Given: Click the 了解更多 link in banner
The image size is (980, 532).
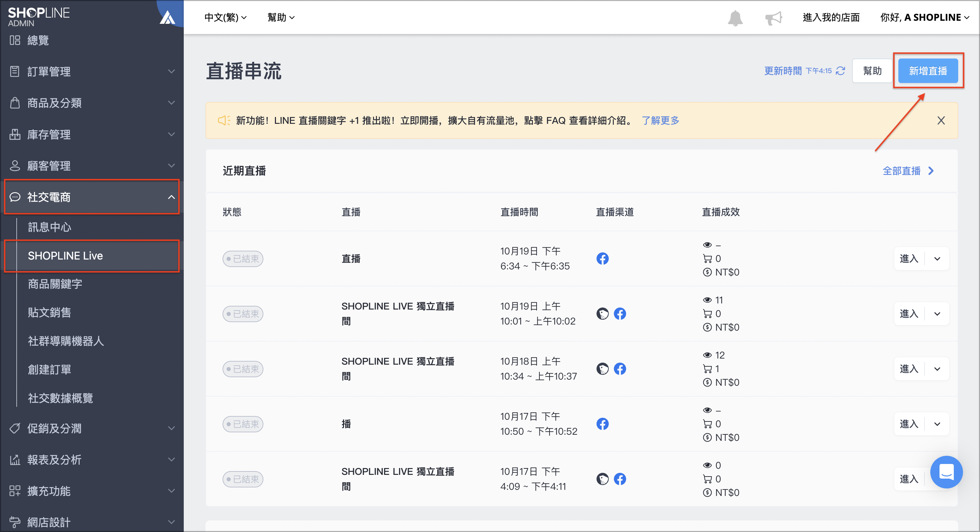Looking at the screenshot, I should [660, 120].
